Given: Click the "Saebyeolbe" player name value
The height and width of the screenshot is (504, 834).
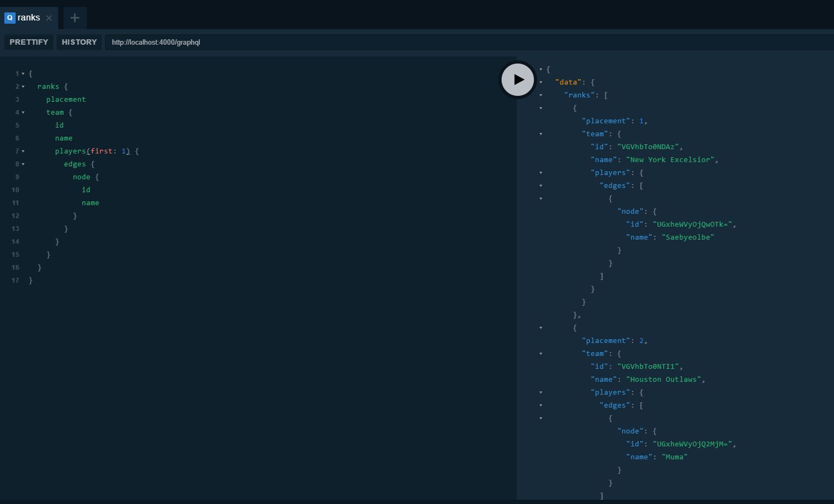Looking at the screenshot, I should click(x=688, y=237).
